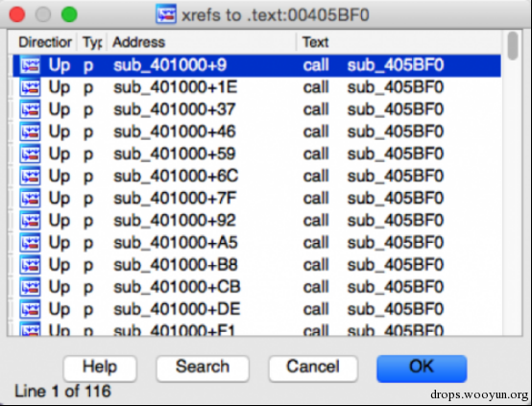Select the icon of the sub_401000+92 row
The image size is (532, 406).
(x=30, y=221)
